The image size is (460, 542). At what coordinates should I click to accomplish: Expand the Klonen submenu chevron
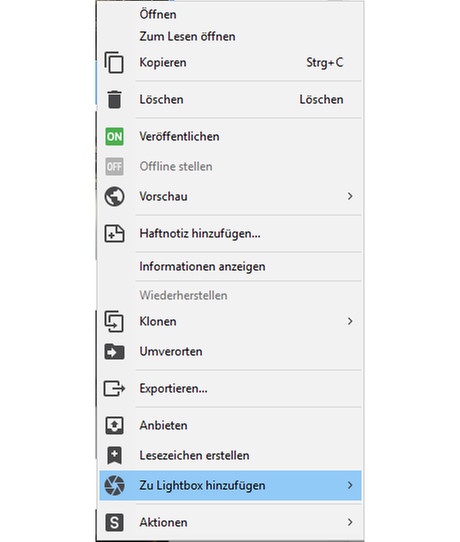click(350, 321)
